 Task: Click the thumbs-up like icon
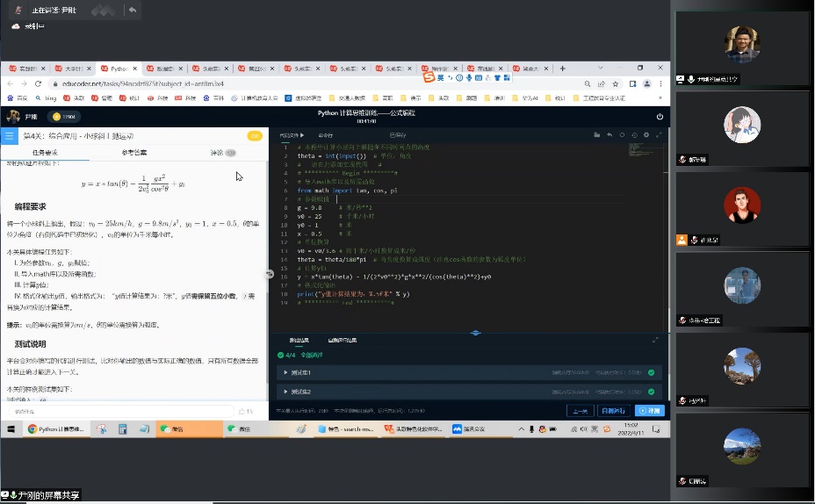point(242,411)
